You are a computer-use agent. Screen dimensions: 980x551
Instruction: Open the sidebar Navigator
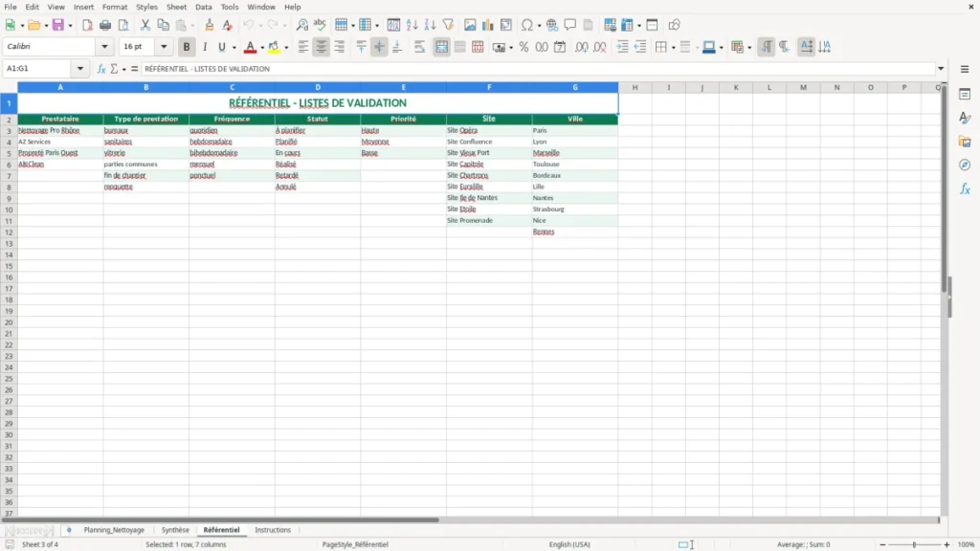[x=965, y=165]
